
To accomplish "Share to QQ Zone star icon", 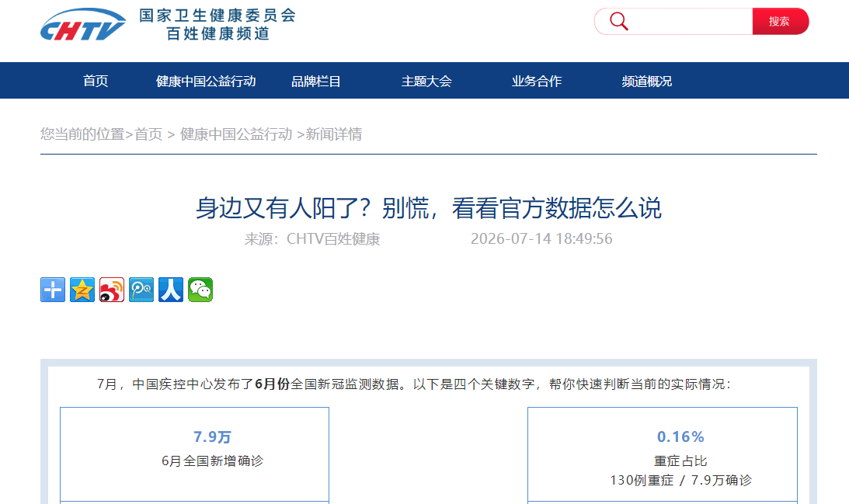I will (82, 290).
